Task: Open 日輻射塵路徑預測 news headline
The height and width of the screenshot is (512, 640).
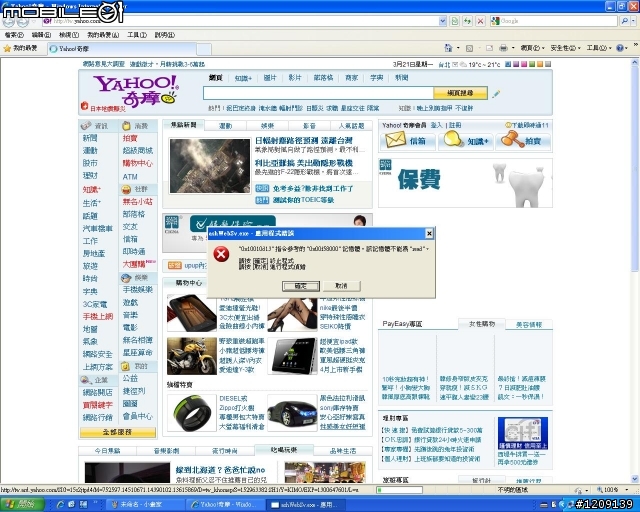Action: [304, 140]
